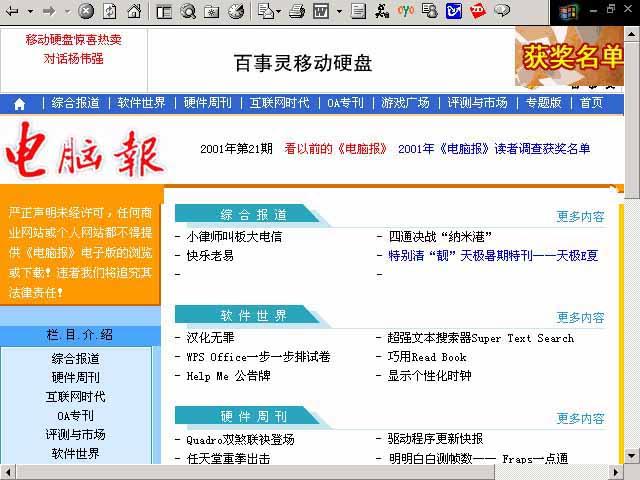Open the 天极暑期特刊 blue link
The height and width of the screenshot is (480, 640).
click(x=493, y=256)
